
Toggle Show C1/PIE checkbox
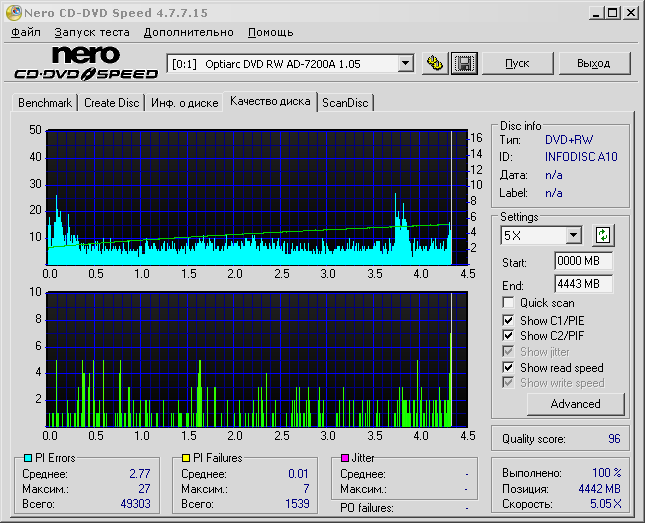(x=510, y=320)
